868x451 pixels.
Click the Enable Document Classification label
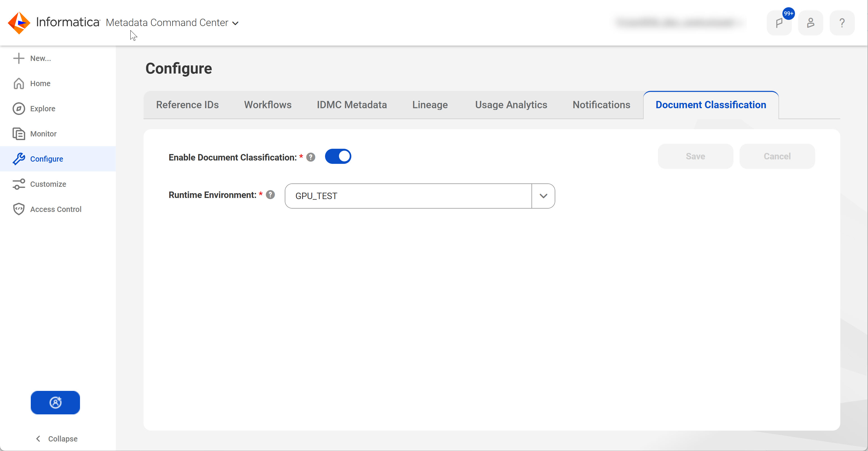pyautogui.click(x=232, y=157)
